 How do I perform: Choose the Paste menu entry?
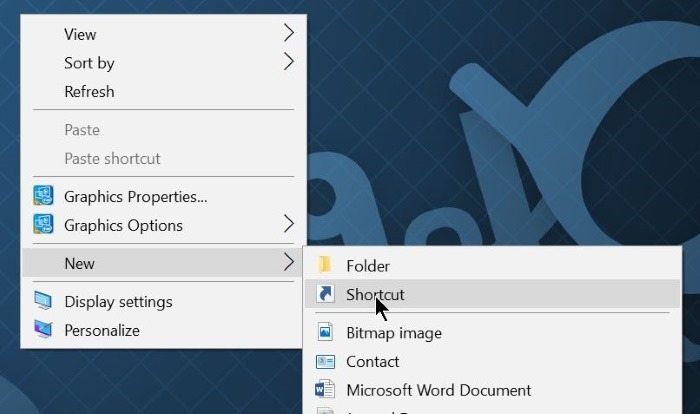(82, 130)
